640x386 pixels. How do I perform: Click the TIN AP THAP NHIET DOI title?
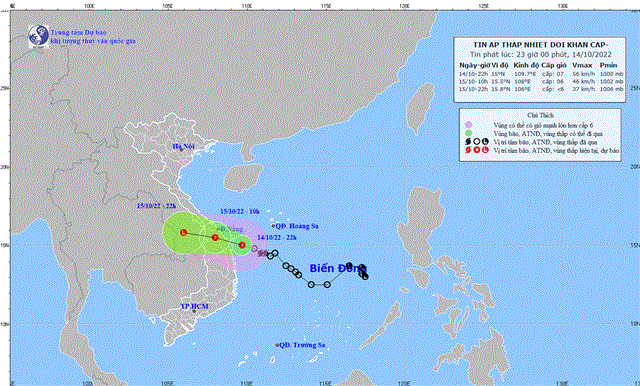pyautogui.click(x=540, y=45)
